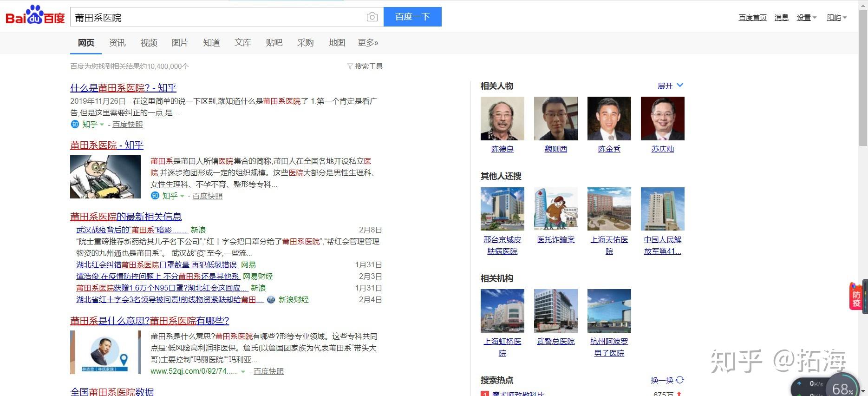
Task: Click cartoon thumbnail beside 莆田系医院 - 知乎 result
Action: 105,177
